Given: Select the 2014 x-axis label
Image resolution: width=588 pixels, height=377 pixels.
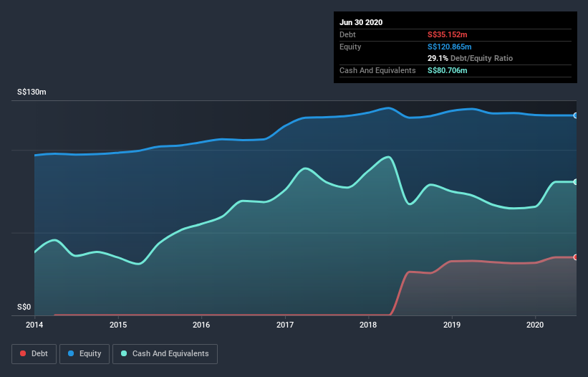Looking at the screenshot, I should click(34, 325).
